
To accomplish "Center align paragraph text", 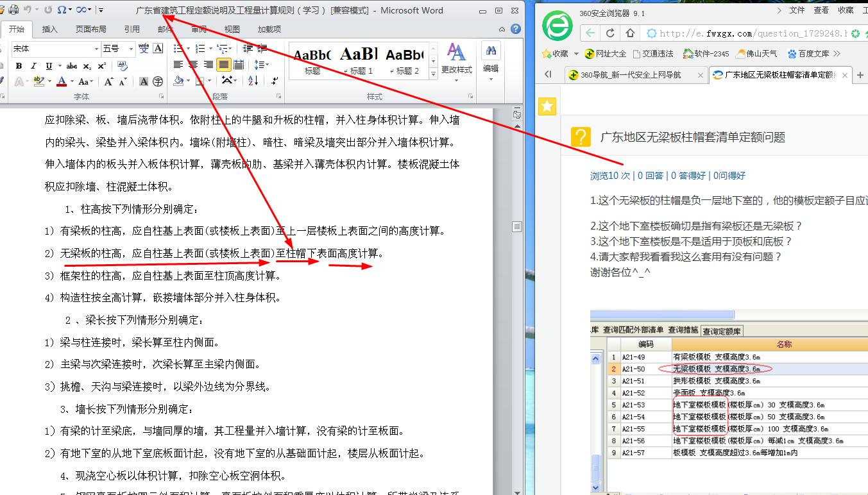I will point(193,65).
